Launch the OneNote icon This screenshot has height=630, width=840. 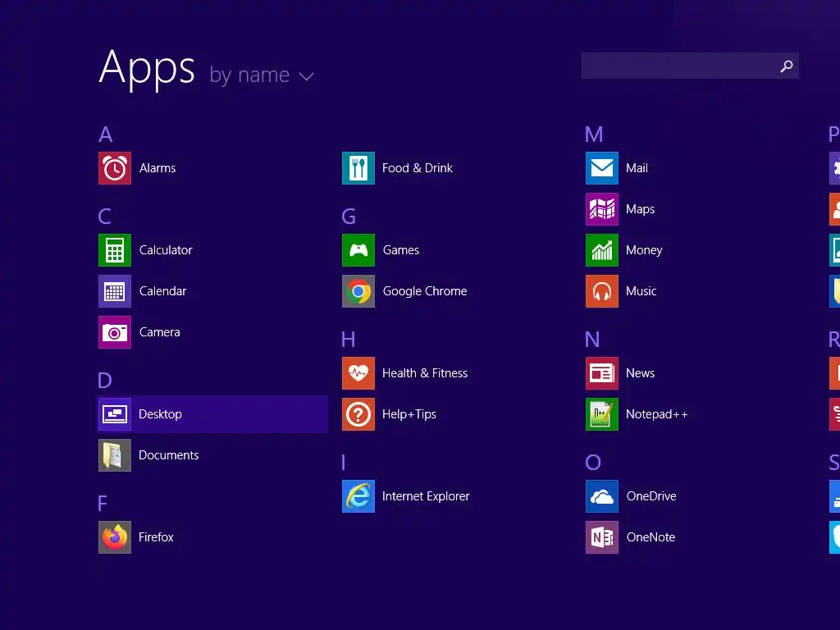tap(602, 537)
